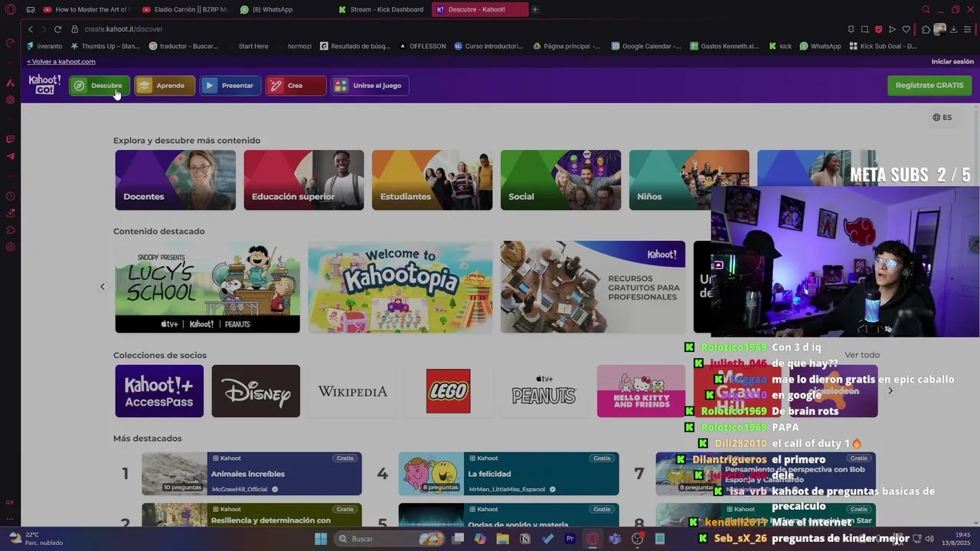Open the Social category card

tap(561, 180)
